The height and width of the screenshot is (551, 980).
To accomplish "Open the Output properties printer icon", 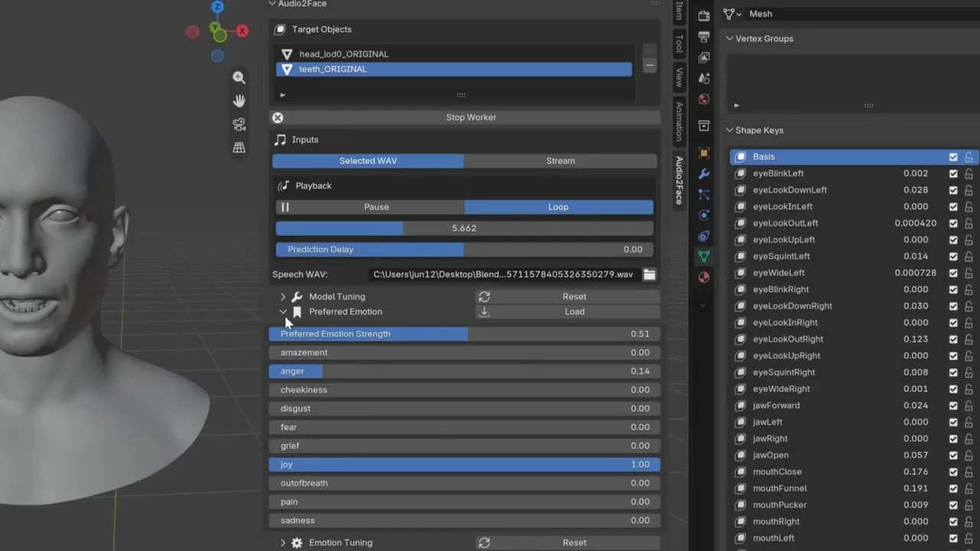I will [704, 36].
